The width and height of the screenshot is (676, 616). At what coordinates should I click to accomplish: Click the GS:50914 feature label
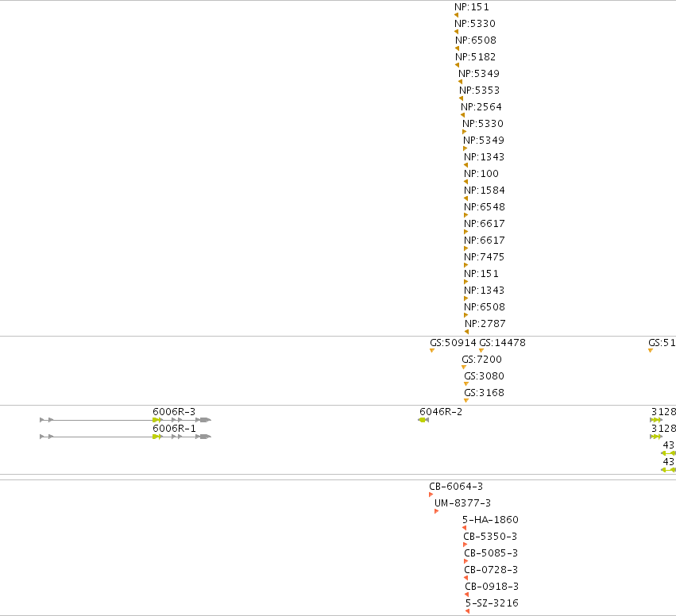453,343
